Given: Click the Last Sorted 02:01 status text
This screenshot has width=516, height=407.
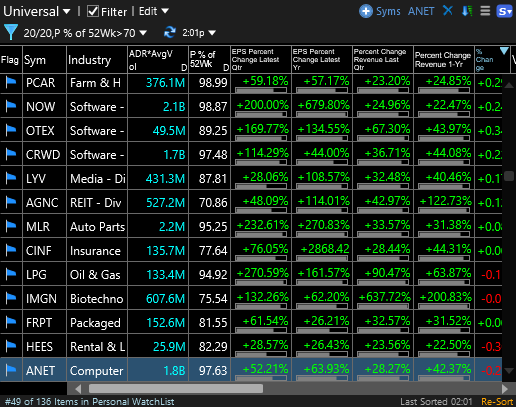Looking at the screenshot, I should (436, 402).
